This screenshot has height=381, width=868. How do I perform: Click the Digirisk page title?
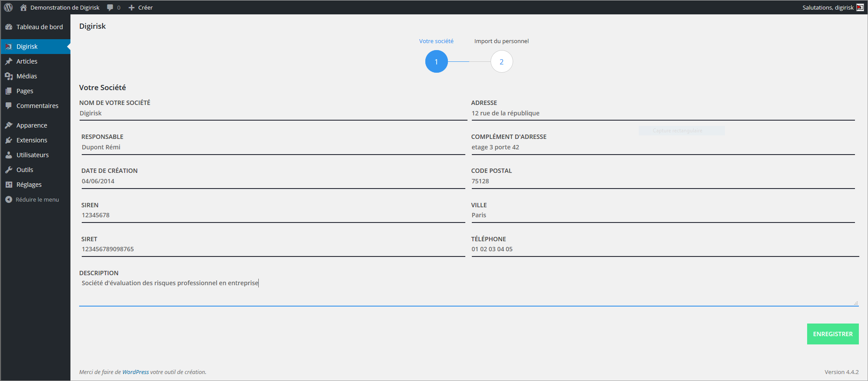pos(93,26)
